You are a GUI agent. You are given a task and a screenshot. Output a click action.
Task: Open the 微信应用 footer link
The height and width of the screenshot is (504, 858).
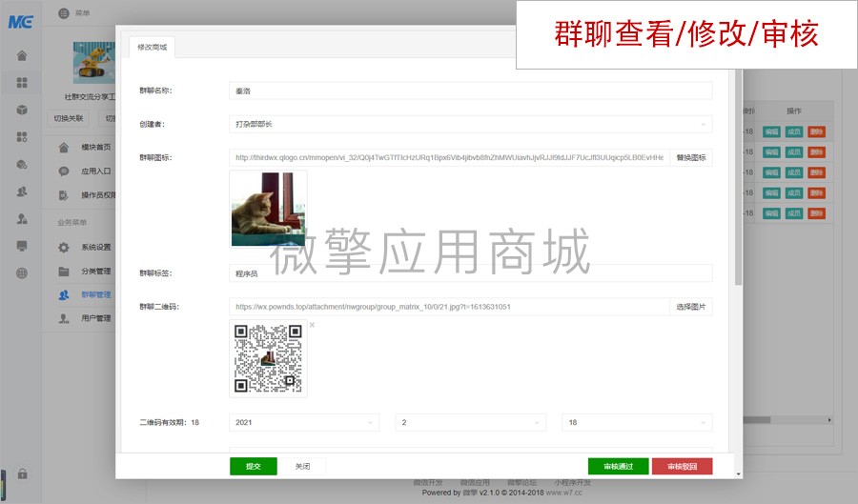click(475, 483)
